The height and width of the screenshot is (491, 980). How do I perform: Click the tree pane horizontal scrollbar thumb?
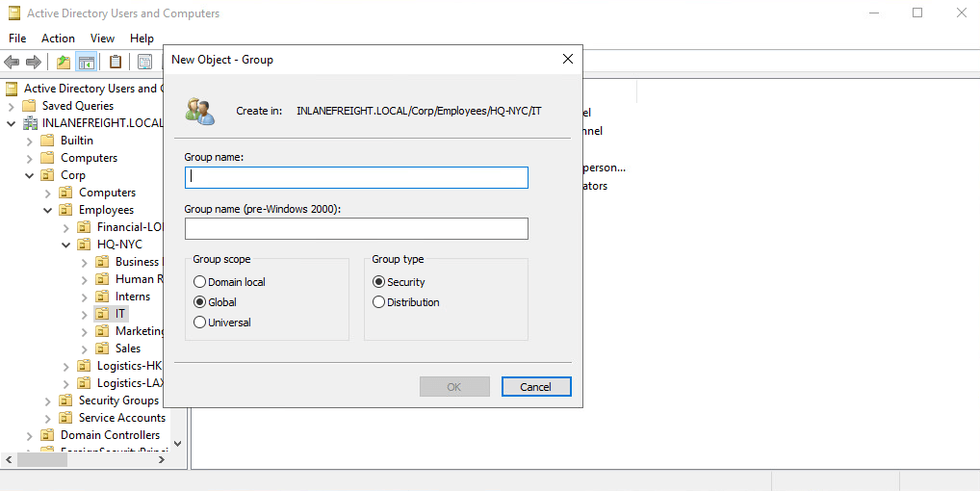41,460
